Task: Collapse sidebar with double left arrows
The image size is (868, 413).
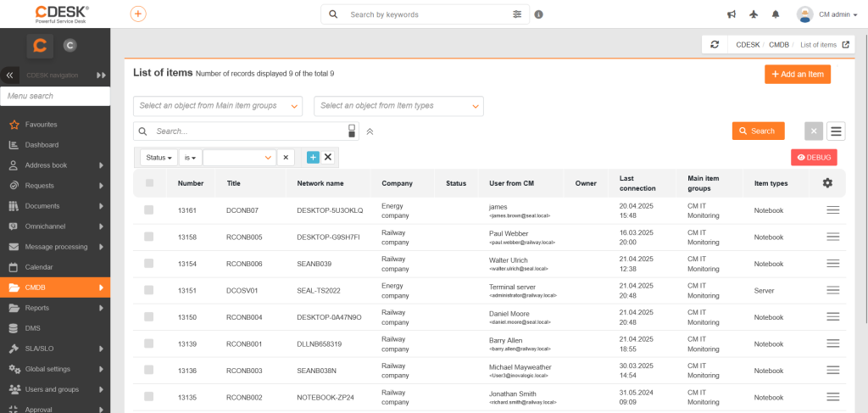Action: point(9,75)
